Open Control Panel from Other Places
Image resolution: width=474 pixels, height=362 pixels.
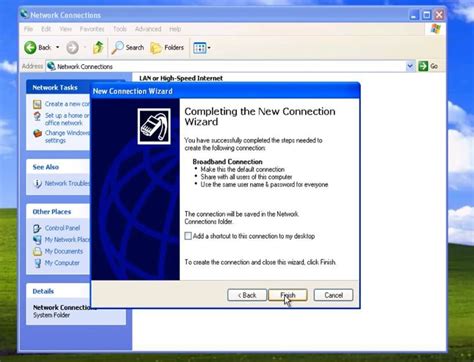[x=62, y=228]
